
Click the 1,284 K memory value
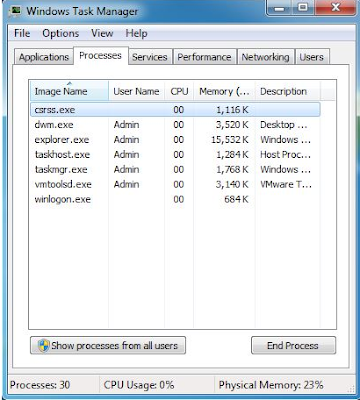coord(232,155)
